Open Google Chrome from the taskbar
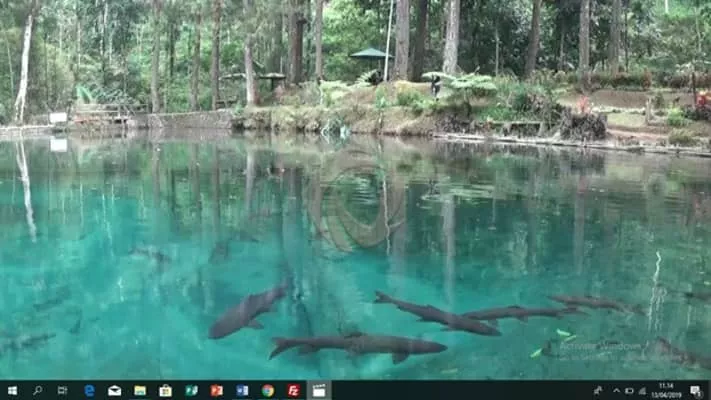711x400 pixels. [x=268, y=390]
